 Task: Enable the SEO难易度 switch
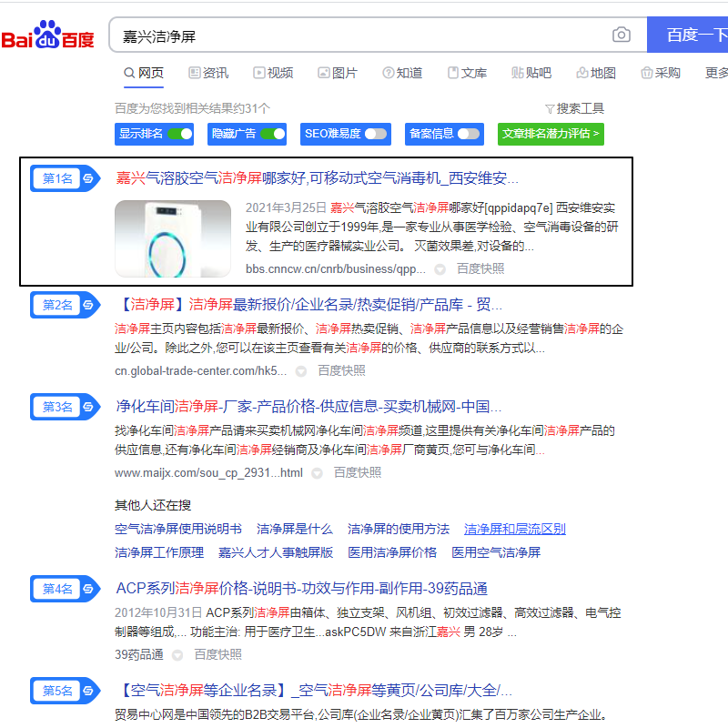(376, 134)
